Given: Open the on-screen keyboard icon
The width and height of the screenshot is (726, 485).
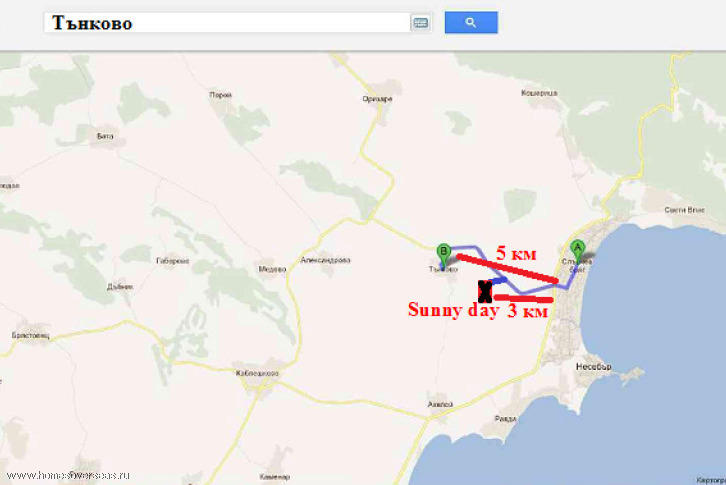Looking at the screenshot, I should pos(421,23).
